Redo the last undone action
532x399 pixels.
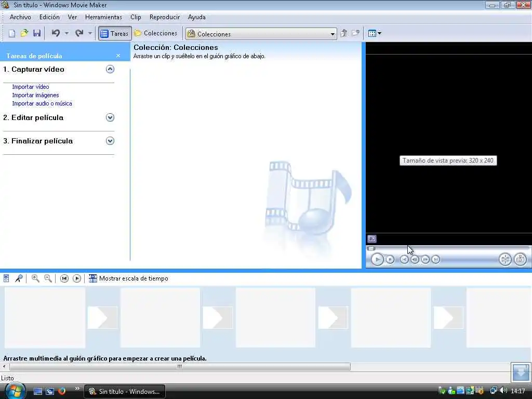(79, 33)
